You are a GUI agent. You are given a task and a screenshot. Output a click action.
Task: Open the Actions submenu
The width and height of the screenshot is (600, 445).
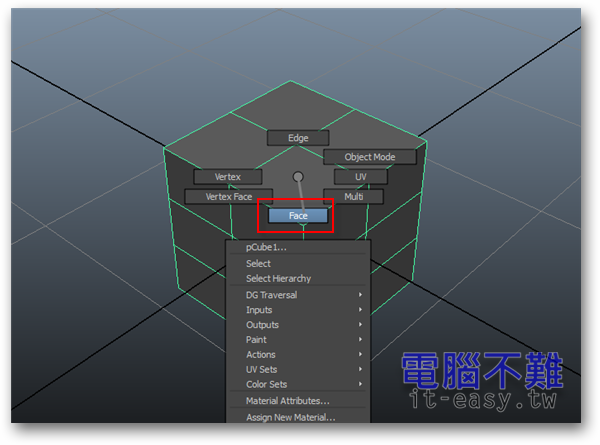coord(261,355)
